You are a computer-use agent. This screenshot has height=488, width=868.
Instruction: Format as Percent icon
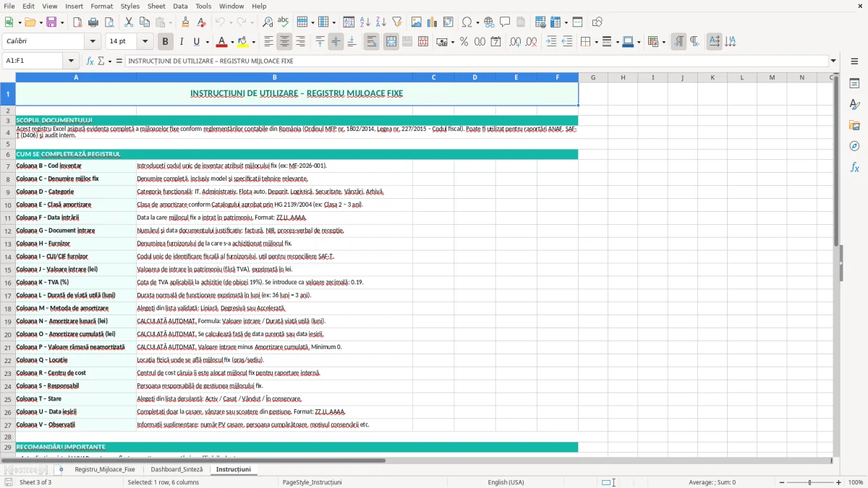coord(464,42)
